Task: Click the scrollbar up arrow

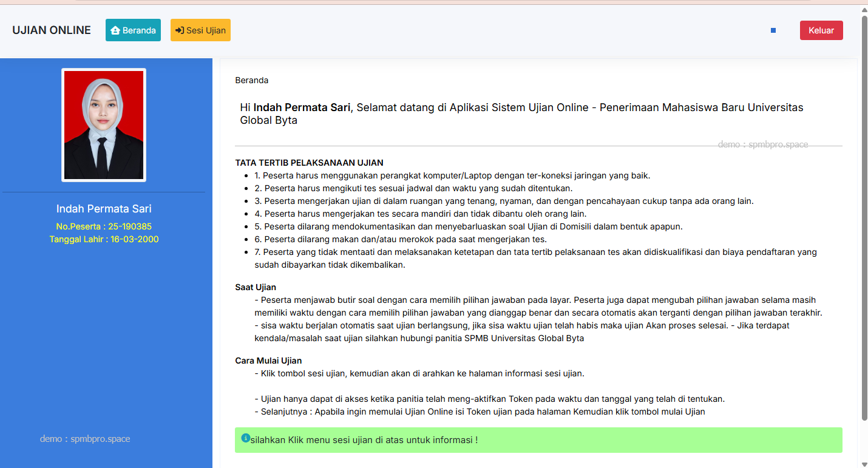Action: [864, 11]
